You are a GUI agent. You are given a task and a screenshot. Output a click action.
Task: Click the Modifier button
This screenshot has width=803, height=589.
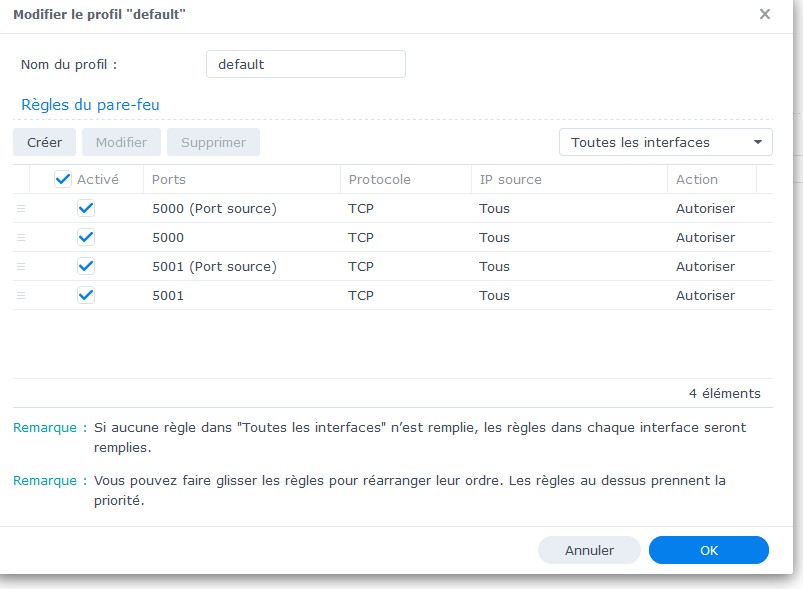point(121,142)
